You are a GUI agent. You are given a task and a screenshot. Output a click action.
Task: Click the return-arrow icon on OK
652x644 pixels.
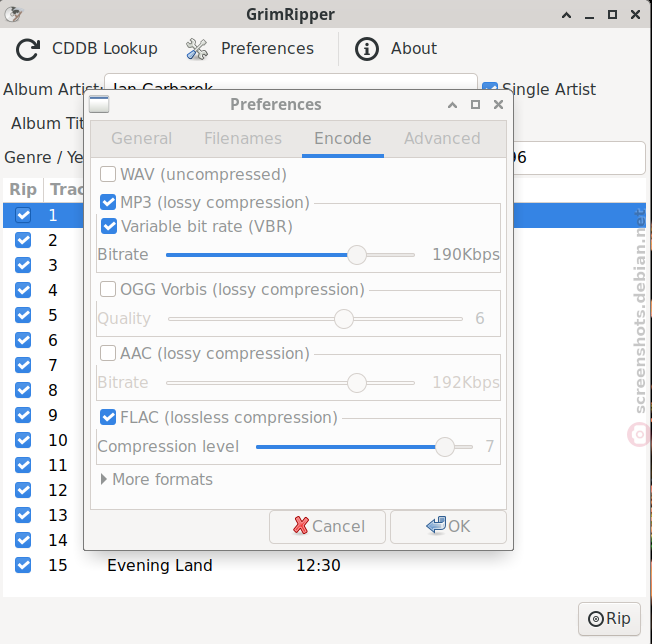[436, 525]
